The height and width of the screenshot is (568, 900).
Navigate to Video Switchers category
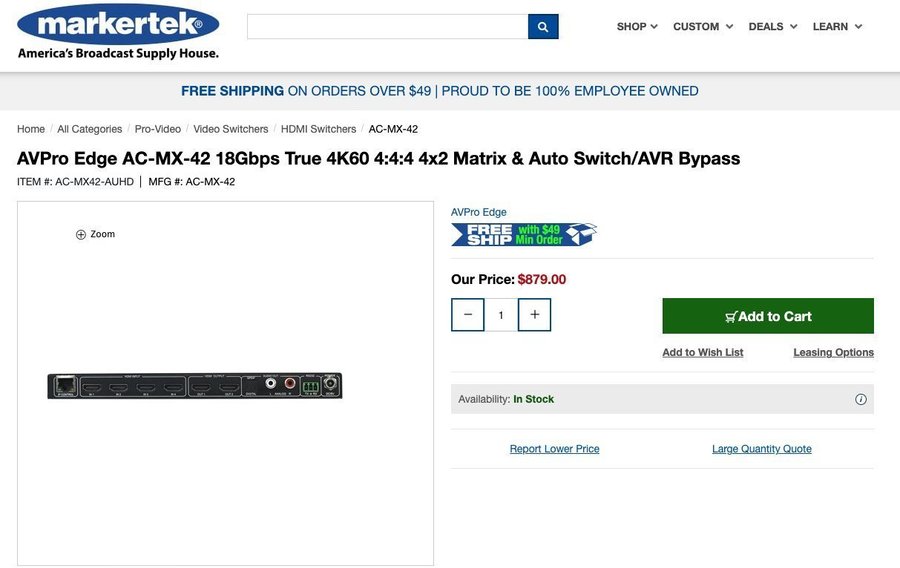coord(231,129)
